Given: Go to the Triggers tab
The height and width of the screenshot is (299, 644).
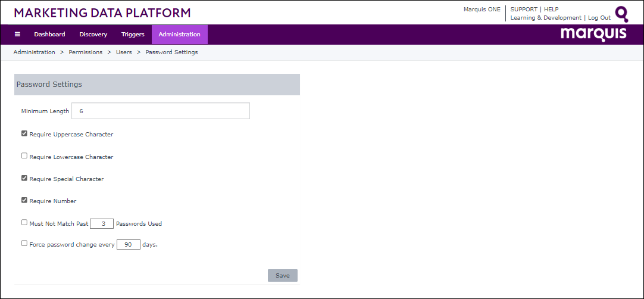Looking at the screenshot, I should coord(133,35).
